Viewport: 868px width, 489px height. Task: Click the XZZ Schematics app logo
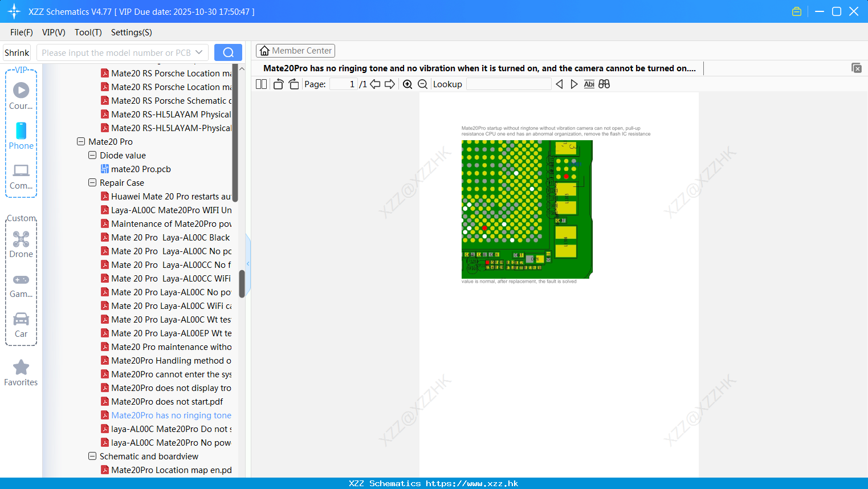(14, 11)
